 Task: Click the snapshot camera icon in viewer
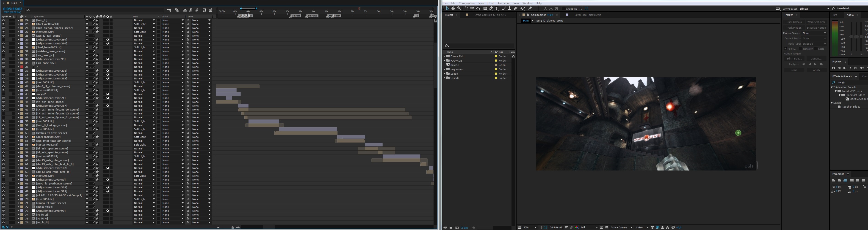point(567,228)
